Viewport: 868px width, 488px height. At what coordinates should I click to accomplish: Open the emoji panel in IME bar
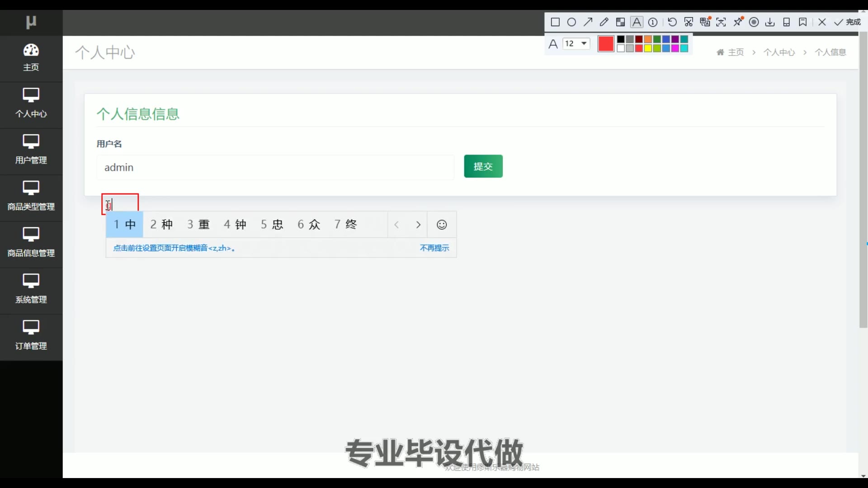(442, 225)
